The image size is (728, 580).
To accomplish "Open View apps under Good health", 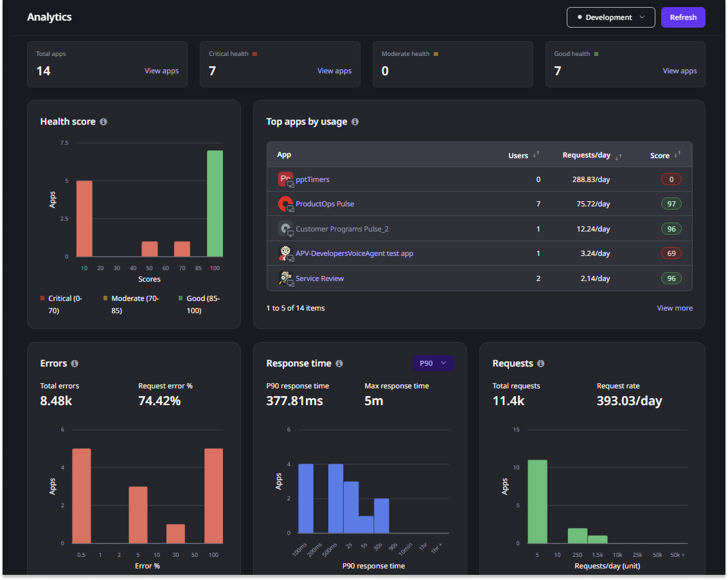I will [x=680, y=71].
